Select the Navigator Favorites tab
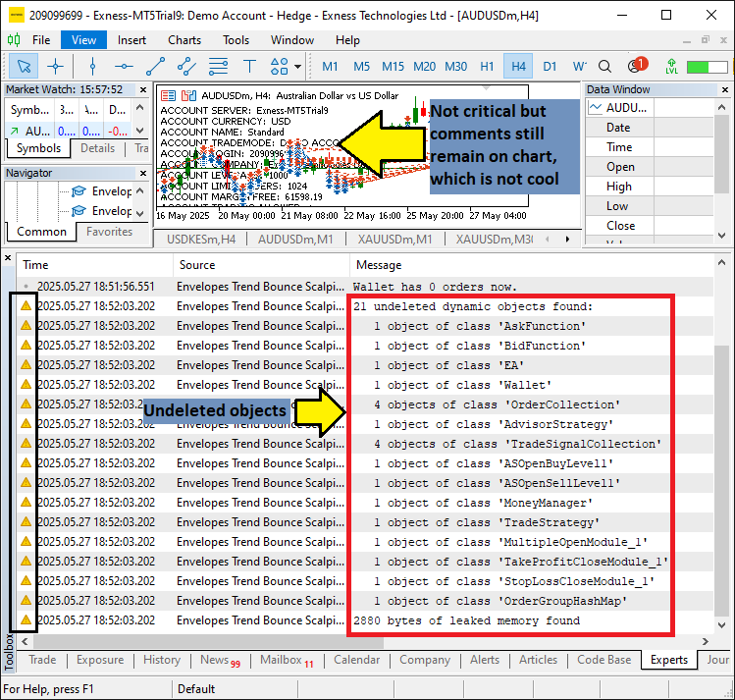 pos(109,232)
